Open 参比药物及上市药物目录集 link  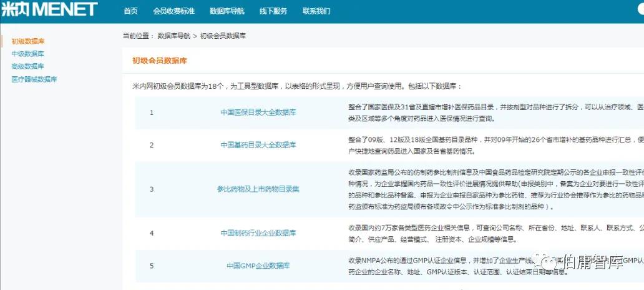coord(258,189)
